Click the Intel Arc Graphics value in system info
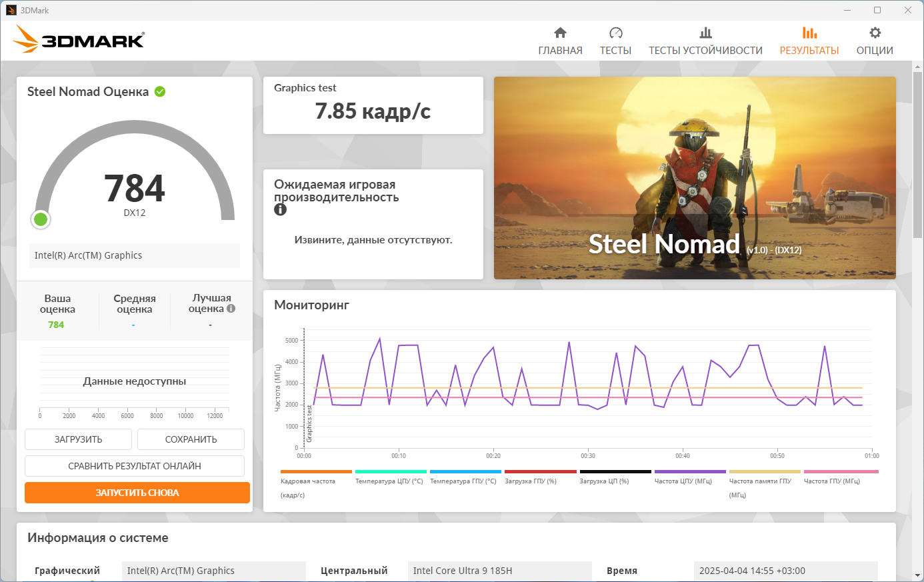 pyautogui.click(x=213, y=571)
